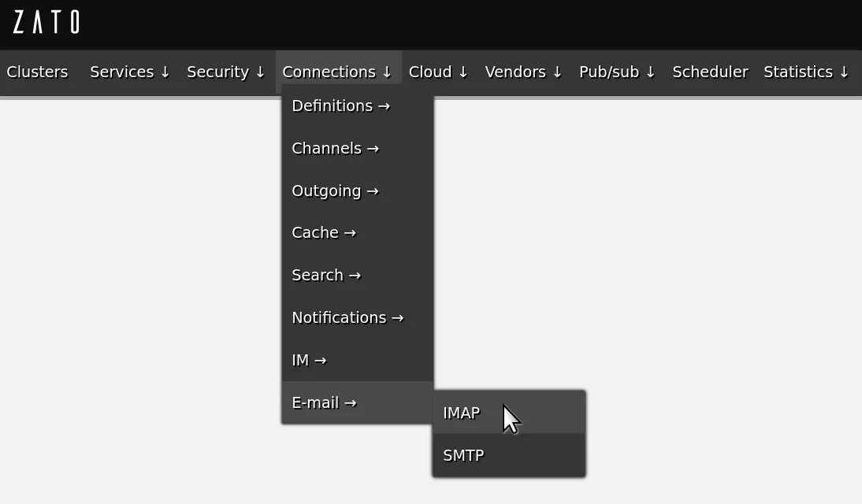Open the Search submenu
The width and height of the screenshot is (862, 504).
click(326, 276)
